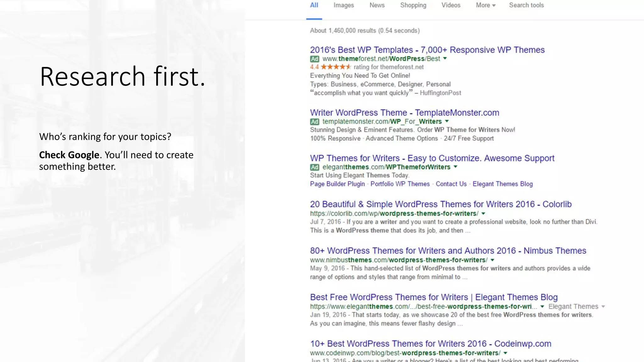Open the Colorlib 20 Beautiful Themes result
Image resolution: width=644 pixels, height=362 pixels.
click(441, 204)
